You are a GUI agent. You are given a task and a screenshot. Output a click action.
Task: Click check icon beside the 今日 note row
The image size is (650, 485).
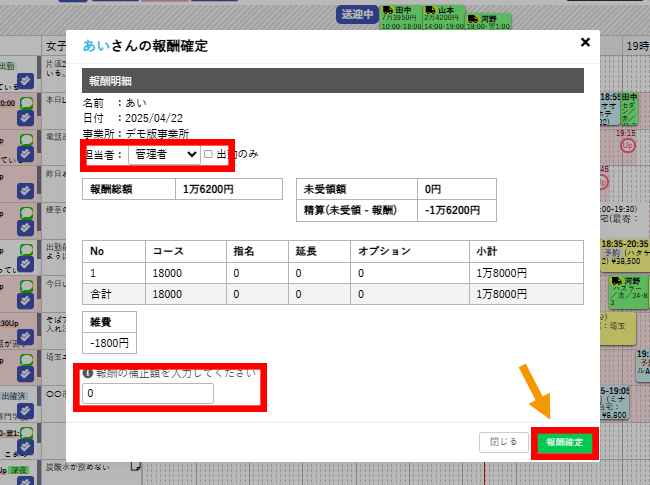coord(25,301)
